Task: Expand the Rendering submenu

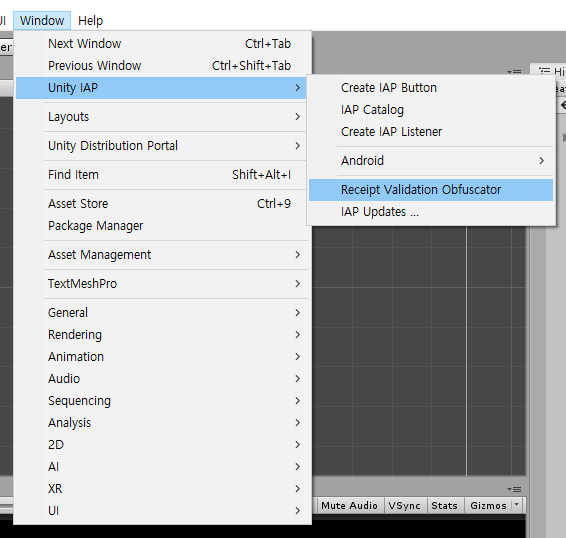Action: [x=162, y=335]
